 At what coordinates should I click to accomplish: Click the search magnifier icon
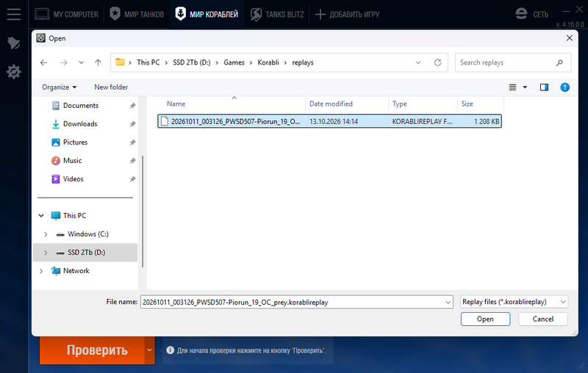coord(559,62)
